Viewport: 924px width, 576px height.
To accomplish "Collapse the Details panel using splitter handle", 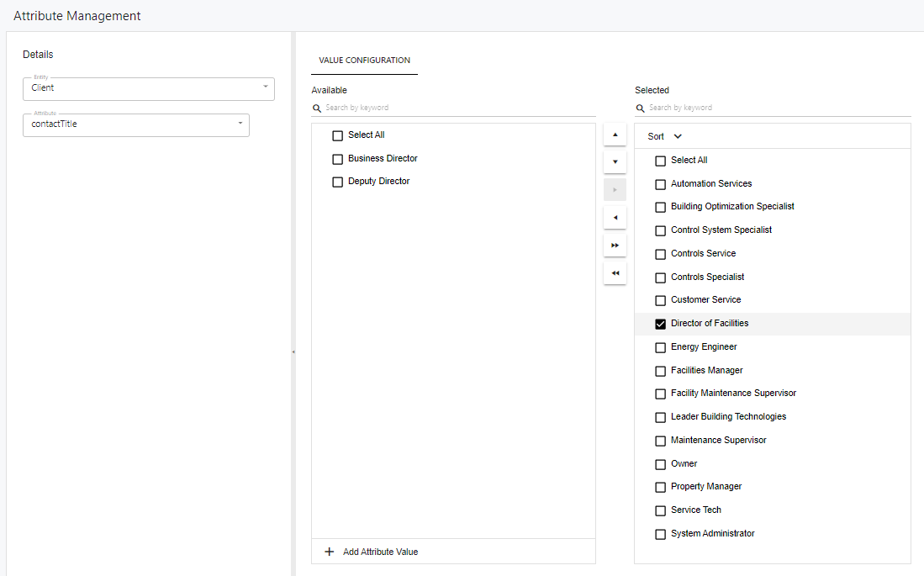I will point(293,351).
